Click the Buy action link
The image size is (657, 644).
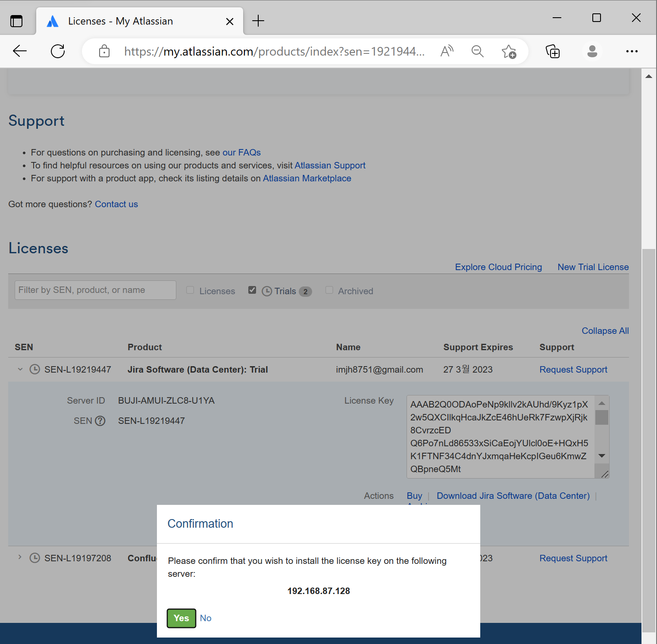coord(414,496)
